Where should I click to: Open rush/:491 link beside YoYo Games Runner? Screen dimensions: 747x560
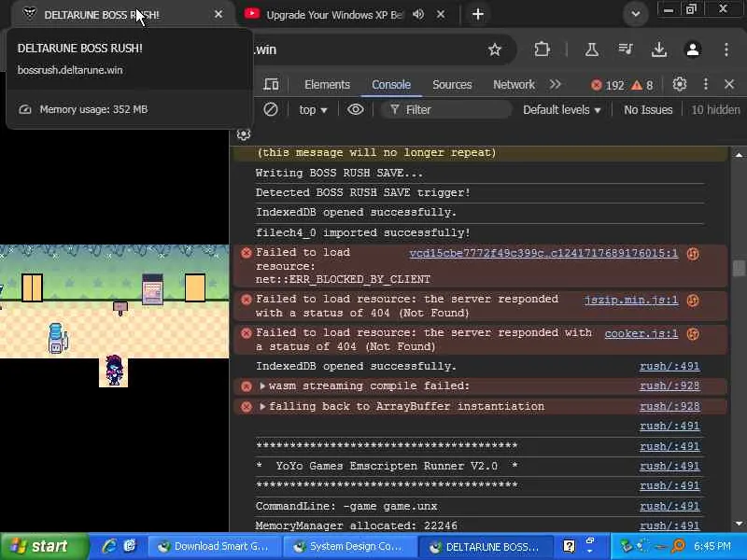click(669, 466)
